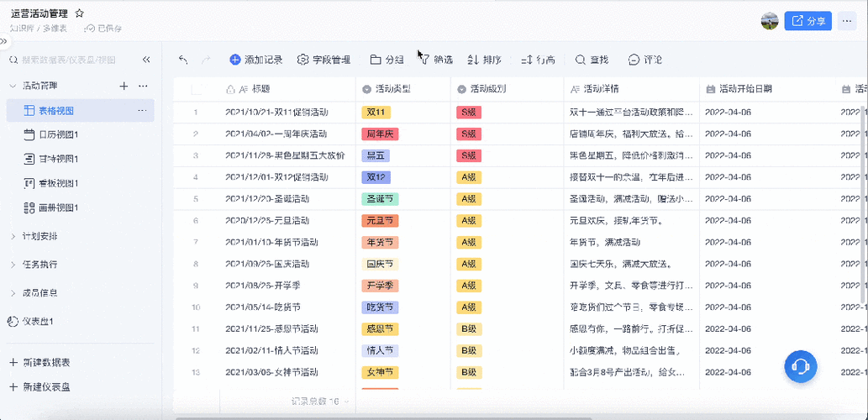Open the 排序 sort option
This screenshot has height=420, width=868.
(484, 60)
